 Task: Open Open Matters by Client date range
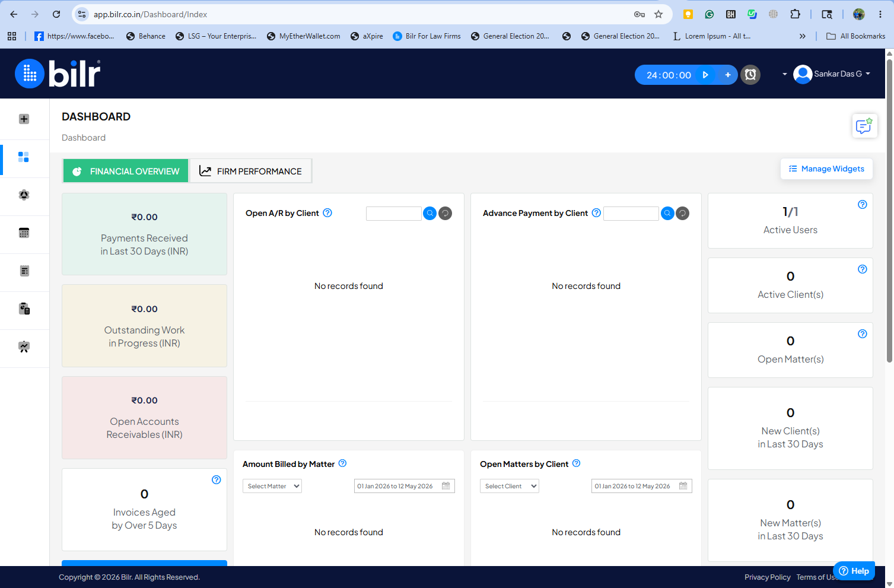click(x=642, y=486)
